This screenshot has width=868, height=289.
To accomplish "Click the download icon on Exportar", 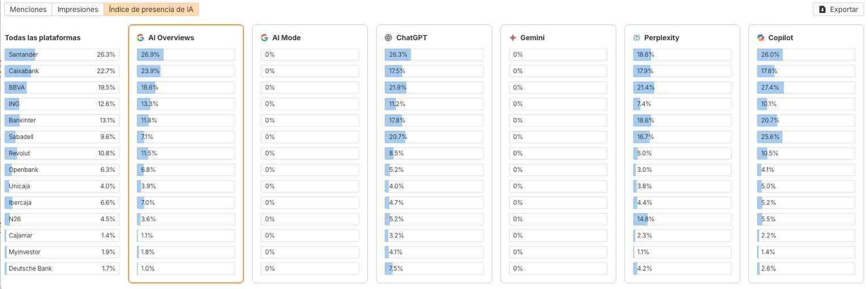I will pos(823,10).
